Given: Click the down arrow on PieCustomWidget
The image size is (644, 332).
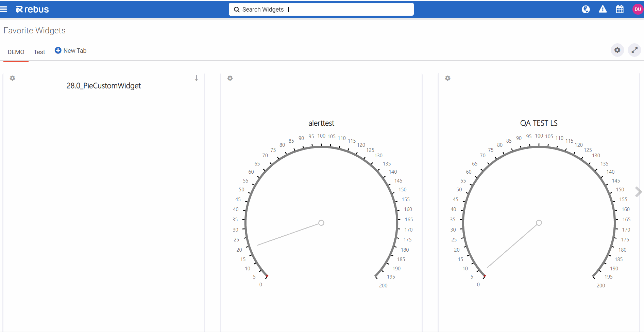Looking at the screenshot, I should (196, 78).
